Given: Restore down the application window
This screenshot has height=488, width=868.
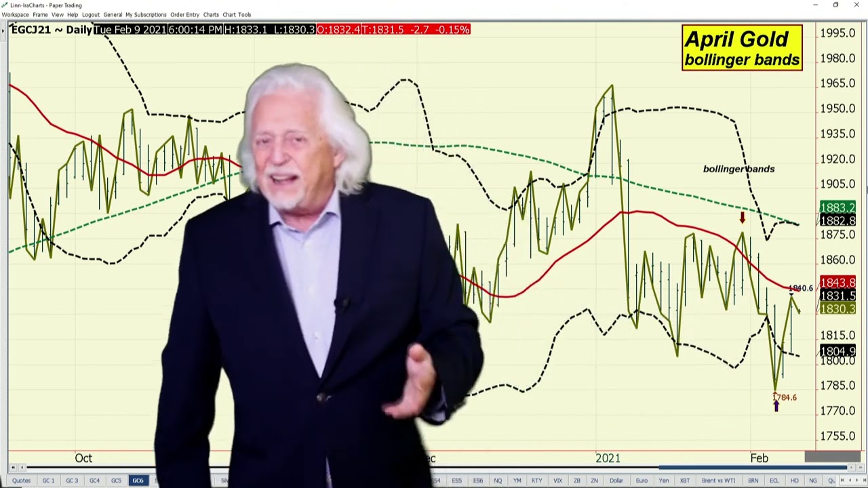Looking at the screenshot, I should [835, 5].
